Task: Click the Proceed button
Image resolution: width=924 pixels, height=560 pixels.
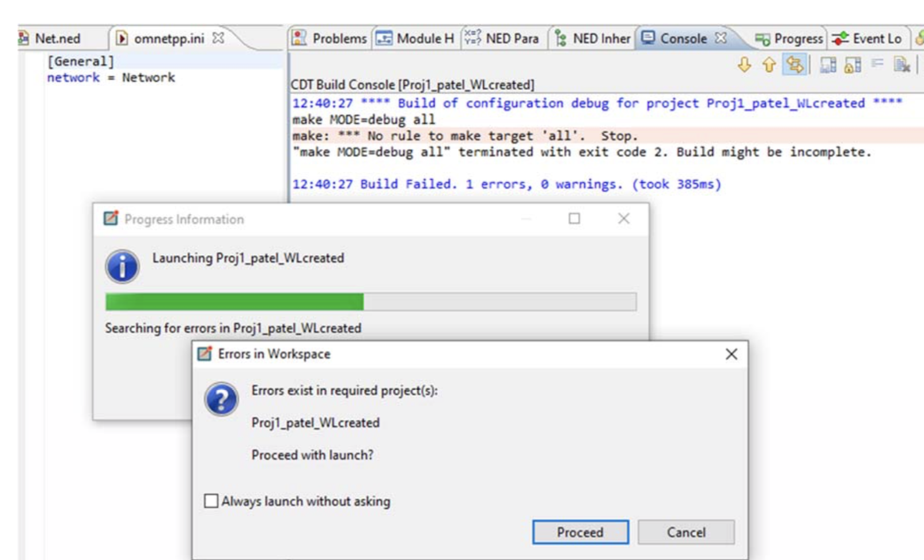Action: click(x=580, y=532)
